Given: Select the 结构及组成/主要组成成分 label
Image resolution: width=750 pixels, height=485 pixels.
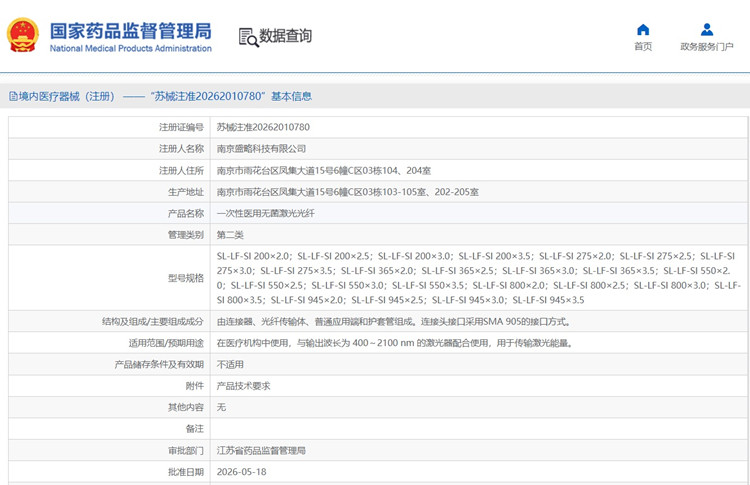Looking at the screenshot, I should point(153,321).
